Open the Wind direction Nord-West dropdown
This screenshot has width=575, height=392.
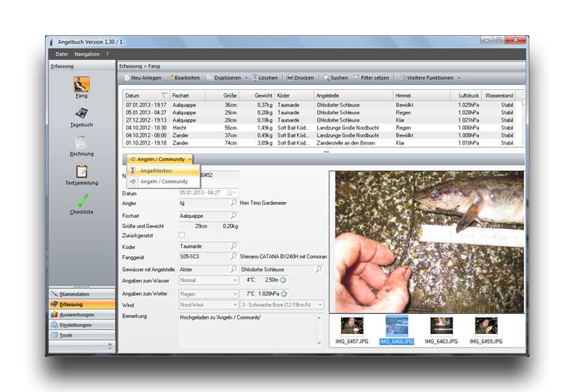(x=209, y=305)
